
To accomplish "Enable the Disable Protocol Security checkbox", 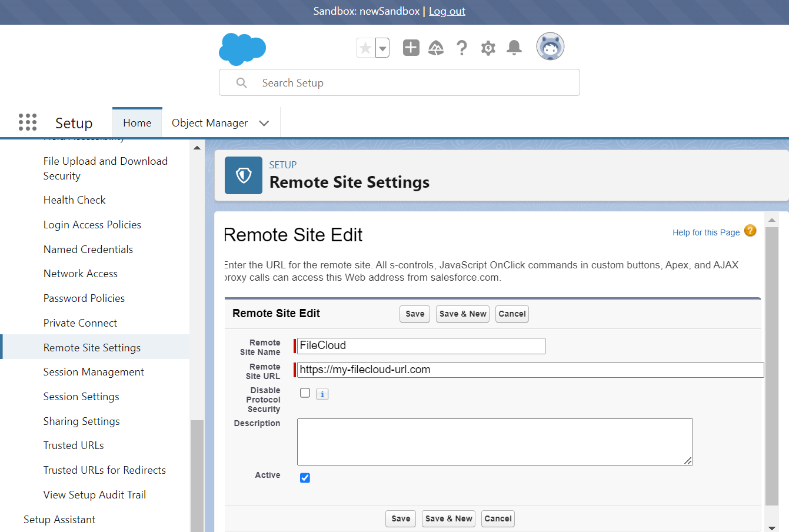I will coord(305,393).
